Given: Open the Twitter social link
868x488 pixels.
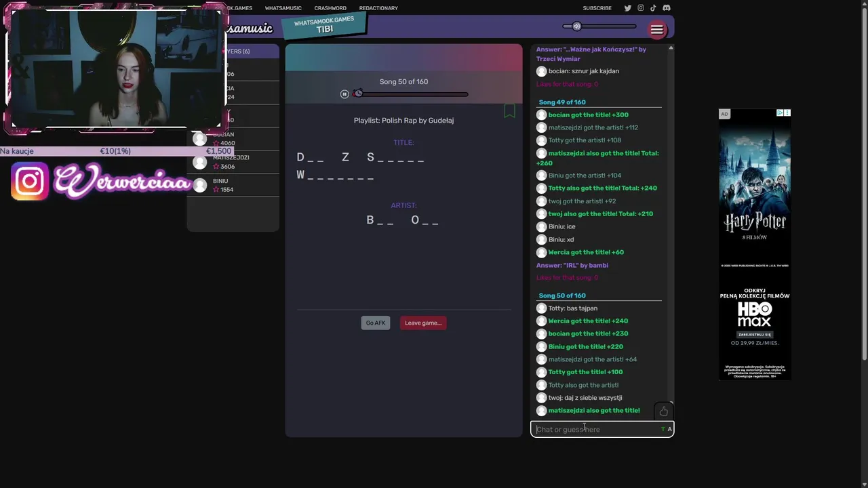Looking at the screenshot, I should point(628,8).
